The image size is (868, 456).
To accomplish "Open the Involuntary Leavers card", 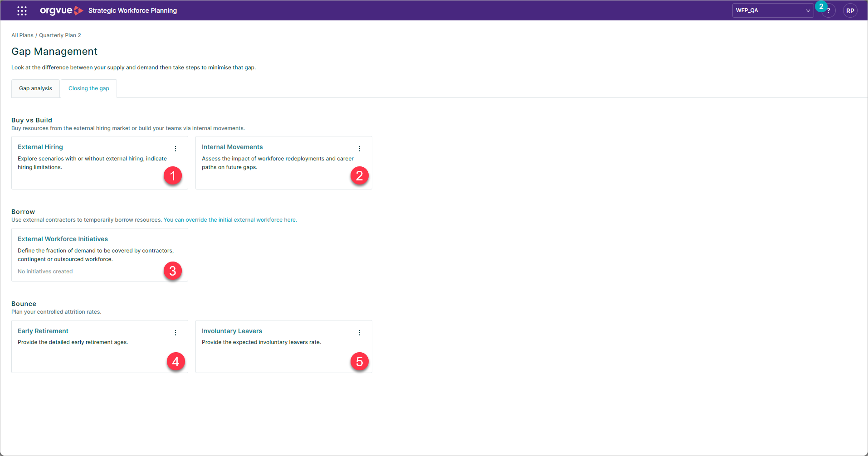I will [x=232, y=330].
